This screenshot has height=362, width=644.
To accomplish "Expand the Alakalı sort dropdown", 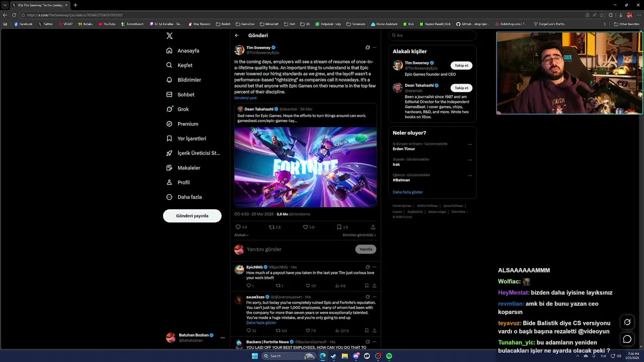I will click(x=242, y=235).
